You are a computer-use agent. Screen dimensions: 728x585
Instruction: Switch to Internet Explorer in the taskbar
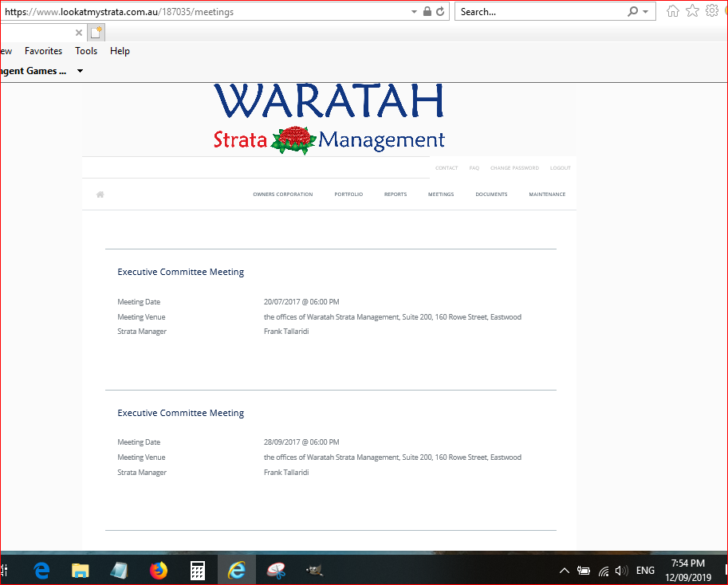tap(237, 570)
